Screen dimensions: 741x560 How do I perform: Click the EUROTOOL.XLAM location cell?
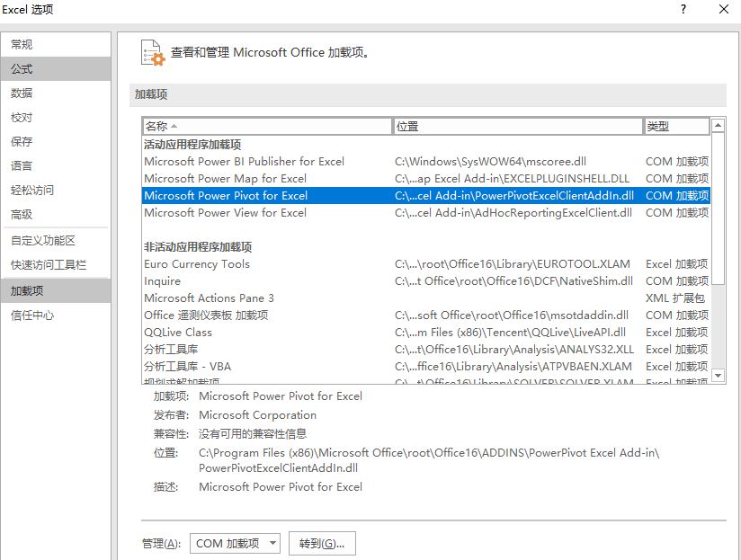[x=513, y=264]
